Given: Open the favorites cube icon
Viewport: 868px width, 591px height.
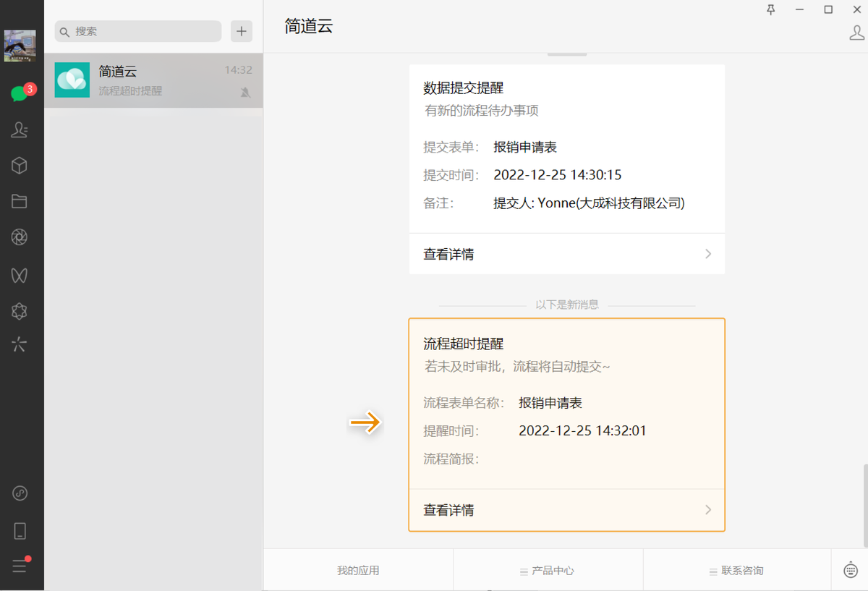Looking at the screenshot, I should click(20, 166).
